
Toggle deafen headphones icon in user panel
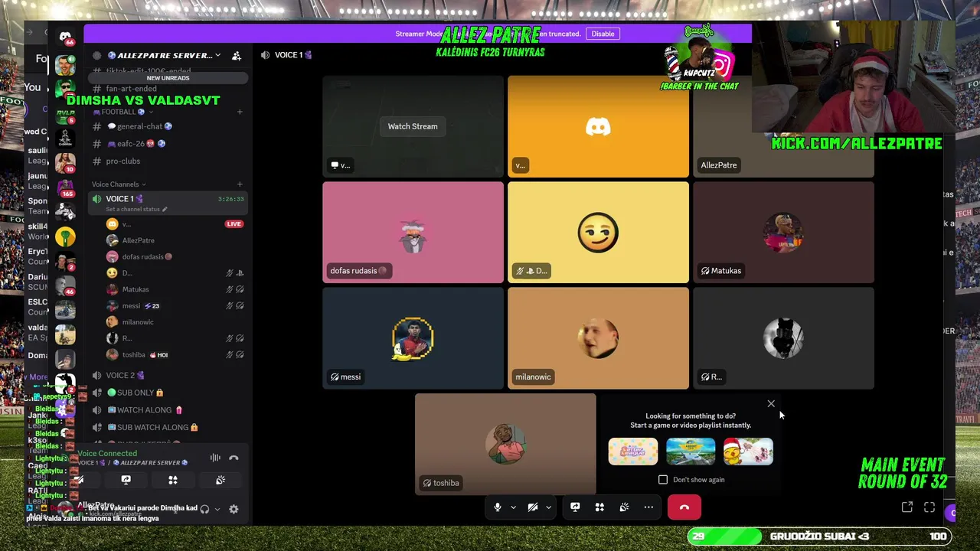(x=204, y=509)
